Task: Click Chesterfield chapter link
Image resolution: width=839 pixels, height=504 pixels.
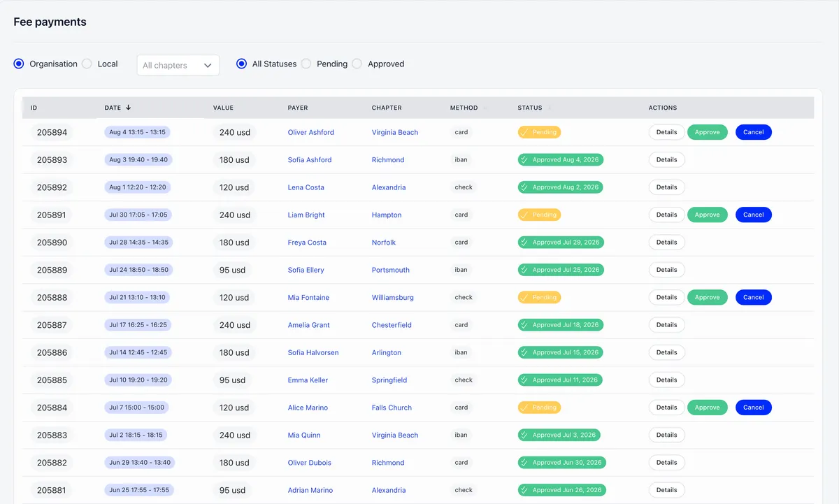Action: point(392,325)
